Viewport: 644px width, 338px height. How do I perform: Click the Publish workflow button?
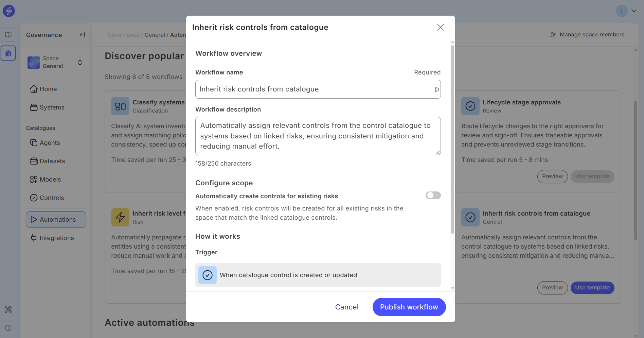point(409,307)
